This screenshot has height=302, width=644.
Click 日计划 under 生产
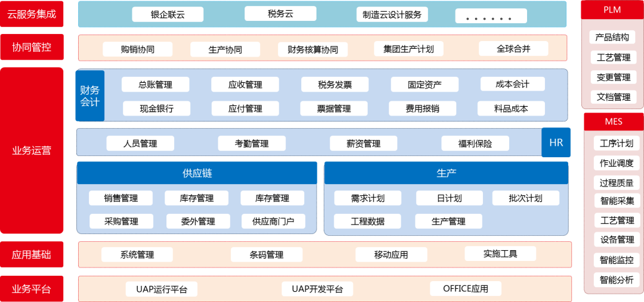click(450, 198)
